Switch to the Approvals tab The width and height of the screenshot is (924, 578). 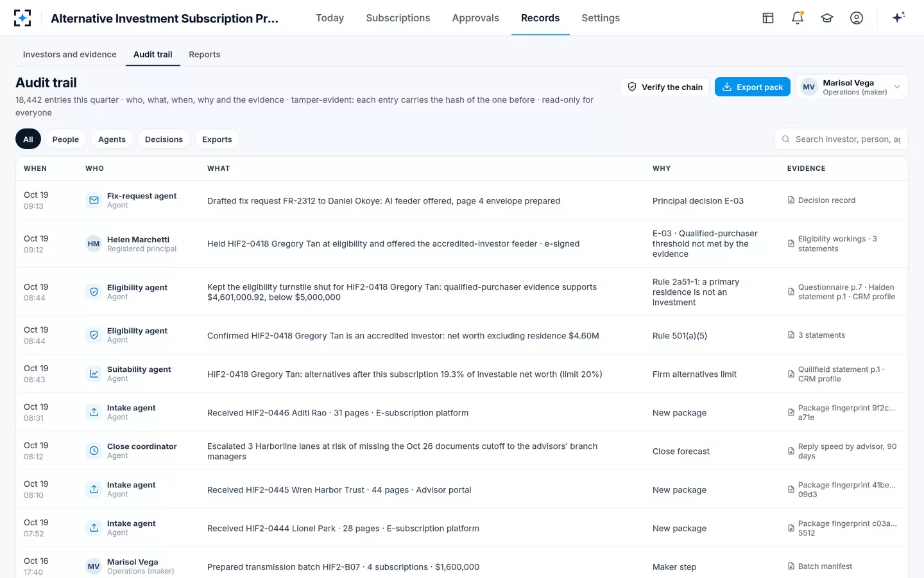[475, 18]
